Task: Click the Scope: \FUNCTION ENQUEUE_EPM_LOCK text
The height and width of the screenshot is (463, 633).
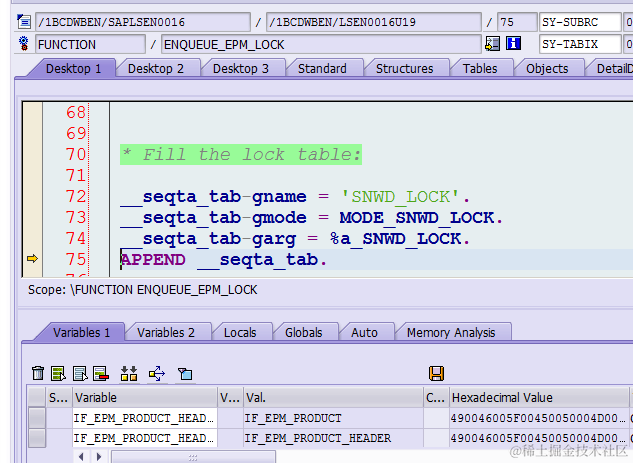Action: (x=143, y=290)
